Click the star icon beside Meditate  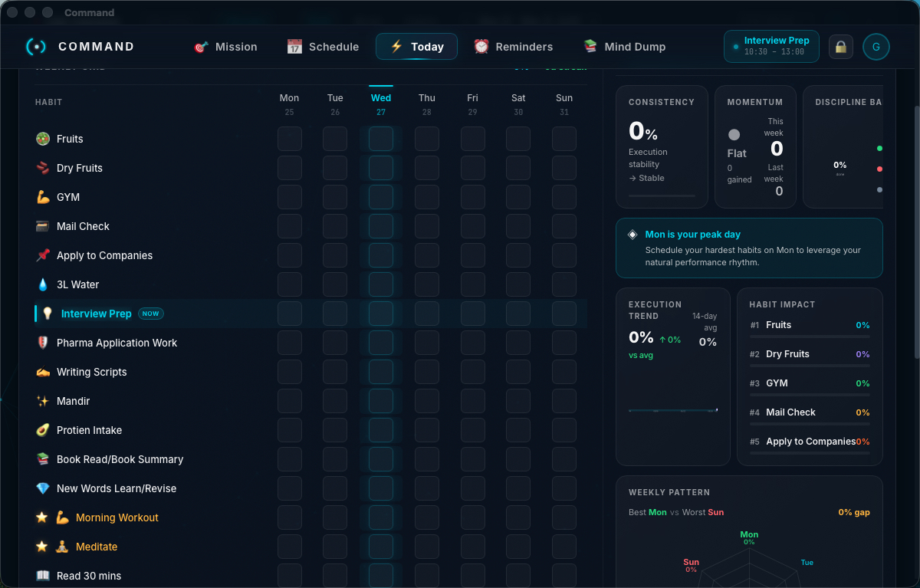coord(42,547)
